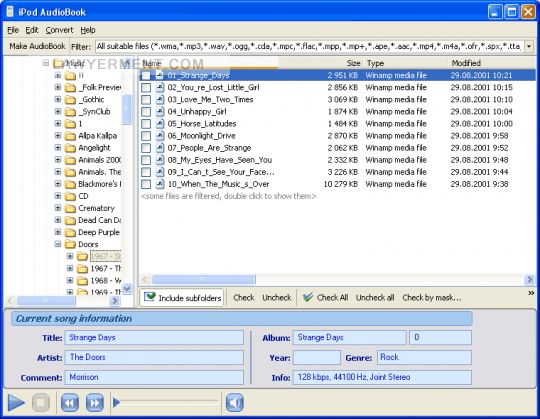
Task: Tick the checkbox for 09_I_Can_t_See_Your_Face
Action: coord(146,172)
